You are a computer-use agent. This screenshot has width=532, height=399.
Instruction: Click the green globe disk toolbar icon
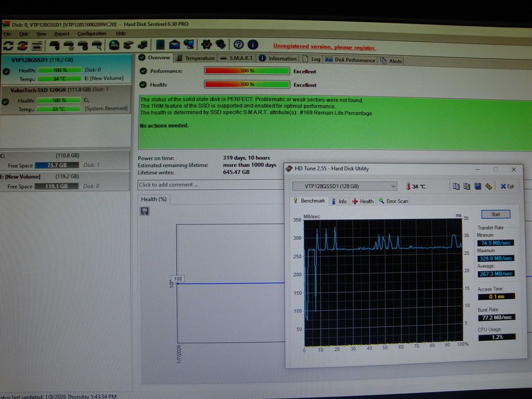click(114, 45)
